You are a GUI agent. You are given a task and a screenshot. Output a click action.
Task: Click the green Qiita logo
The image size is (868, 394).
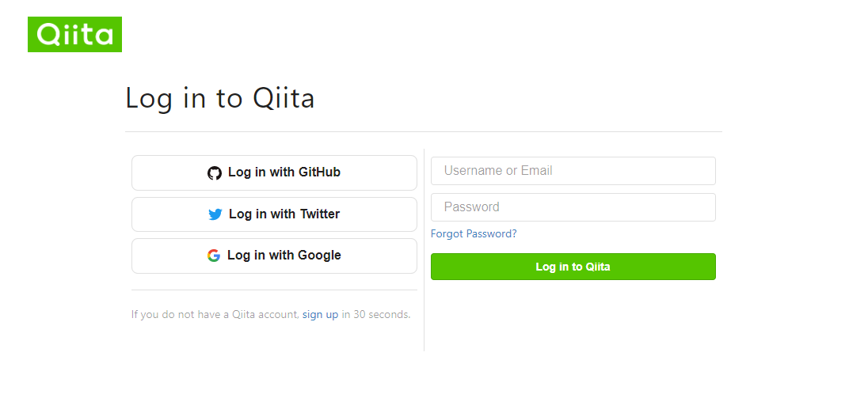pos(74,34)
